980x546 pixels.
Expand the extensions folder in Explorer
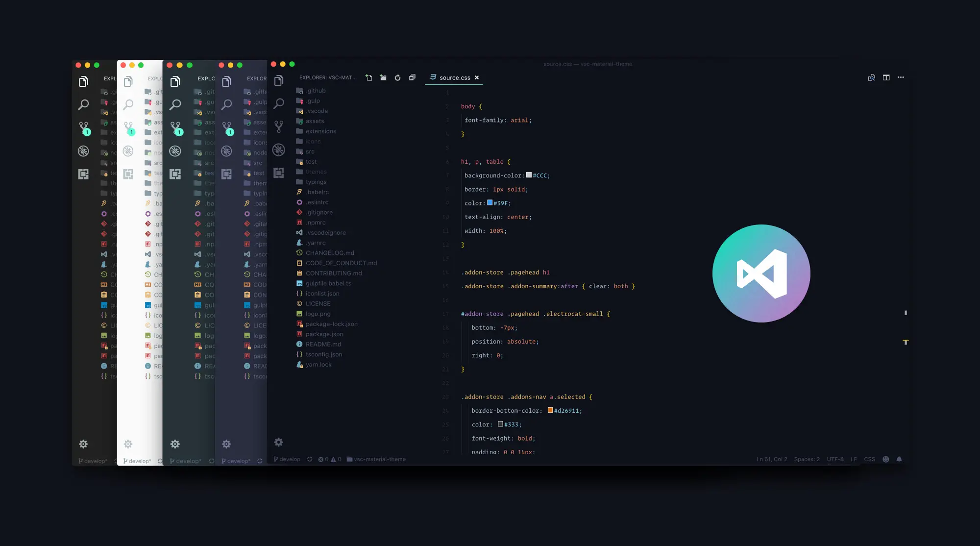tap(320, 131)
